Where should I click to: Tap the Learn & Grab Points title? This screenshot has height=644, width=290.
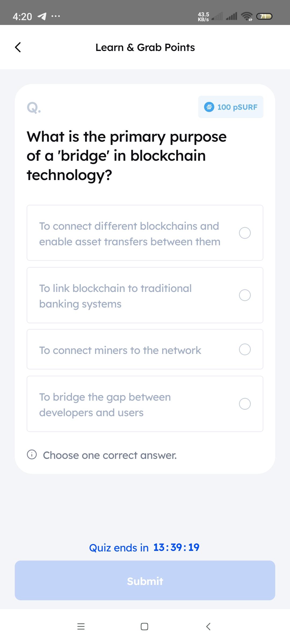pos(145,47)
